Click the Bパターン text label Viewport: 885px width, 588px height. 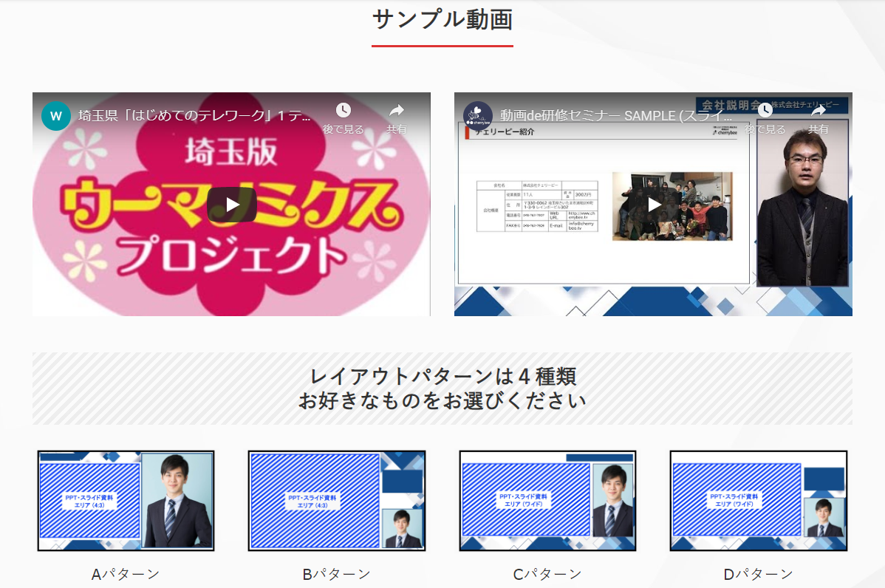coord(337,574)
